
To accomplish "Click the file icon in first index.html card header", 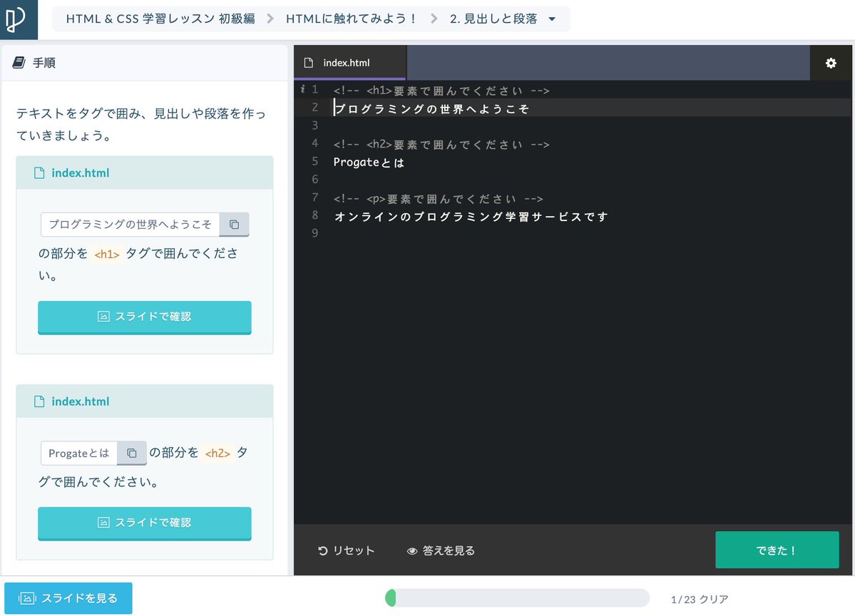I will 39,173.
